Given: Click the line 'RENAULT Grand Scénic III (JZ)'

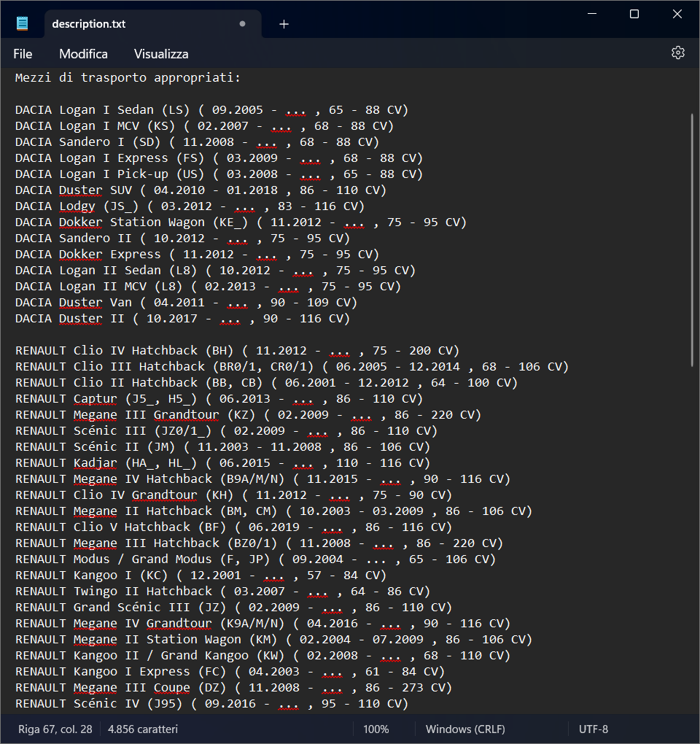Looking at the screenshot, I should 234,608.
